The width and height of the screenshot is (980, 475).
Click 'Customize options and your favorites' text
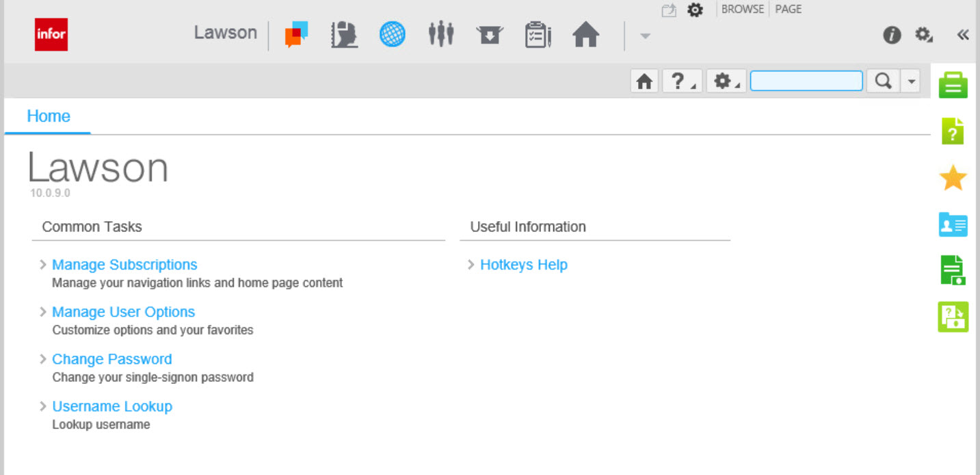click(x=153, y=330)
